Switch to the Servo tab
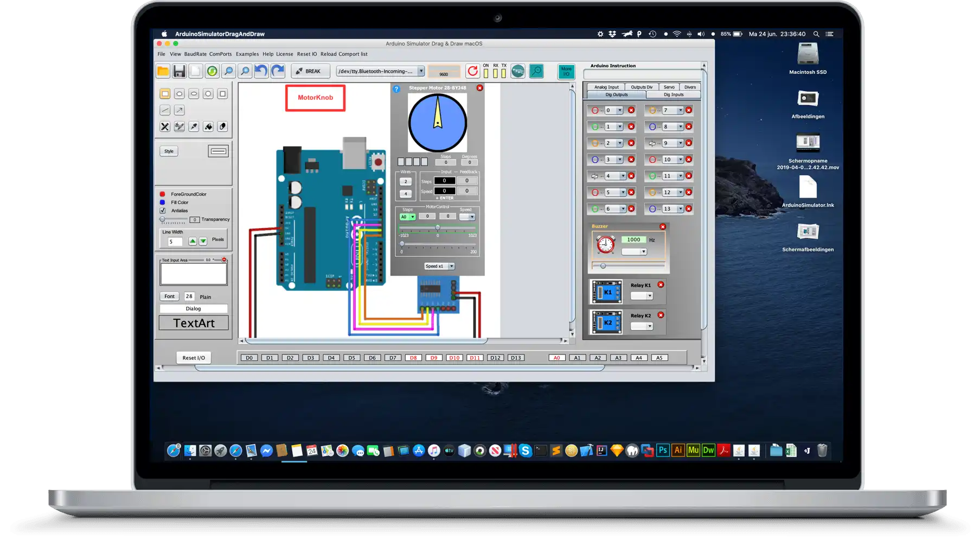This screenshot has width=980, height=539. pyautogui.click(x=669, y=87)
